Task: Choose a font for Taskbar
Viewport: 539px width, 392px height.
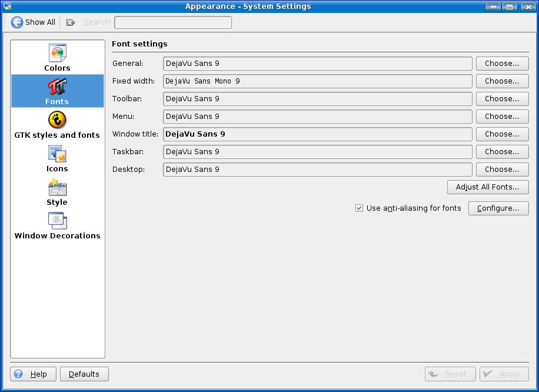Action: [502, 152]
